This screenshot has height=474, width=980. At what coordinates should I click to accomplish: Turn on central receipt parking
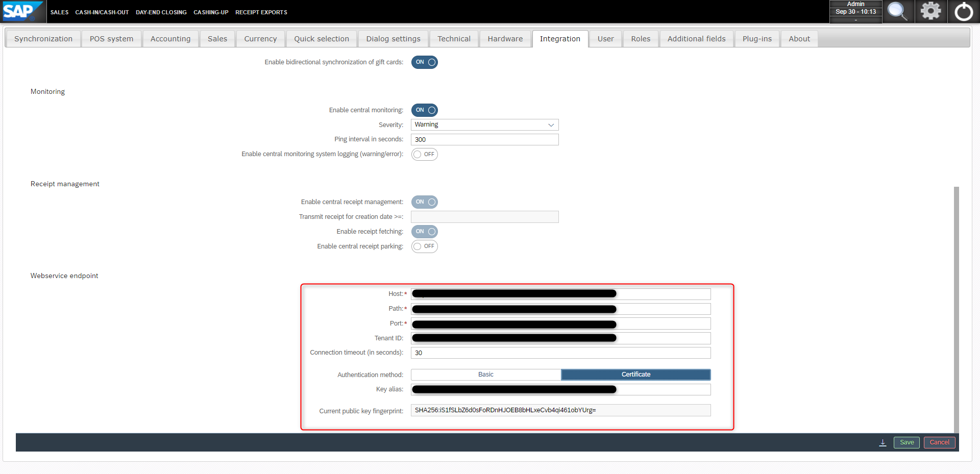tap(424, 246)
